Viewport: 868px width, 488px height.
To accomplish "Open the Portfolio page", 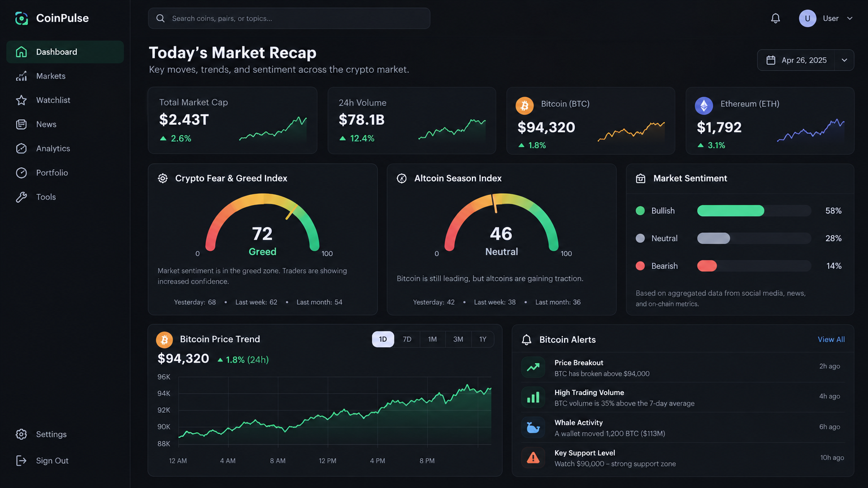I will 52,173.
